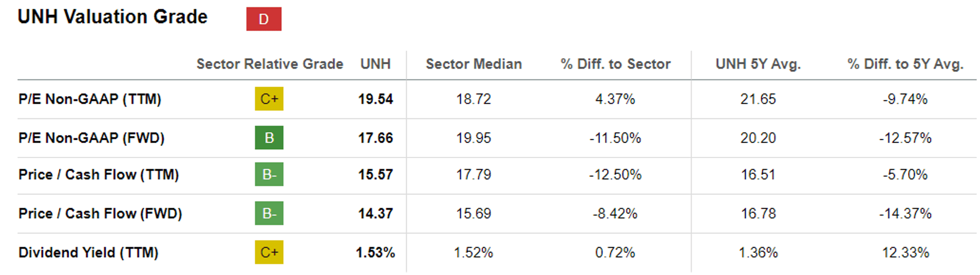980x275 pixels.
Task: Open the Dividend Yield (TTM) metric
Action: 89,253
